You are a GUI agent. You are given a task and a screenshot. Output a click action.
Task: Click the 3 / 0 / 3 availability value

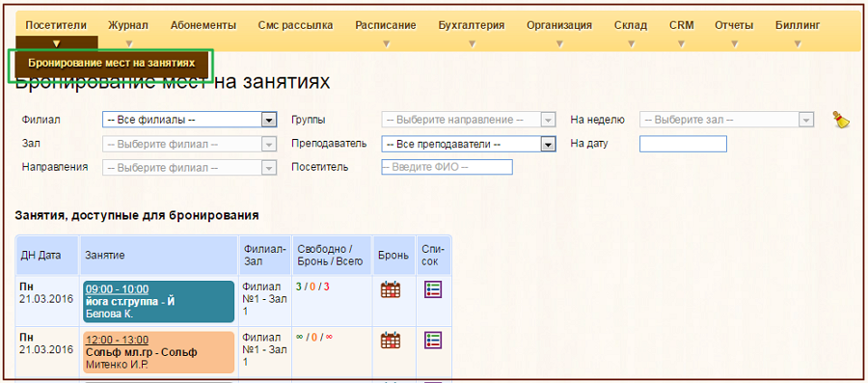(x=312, y=287)
